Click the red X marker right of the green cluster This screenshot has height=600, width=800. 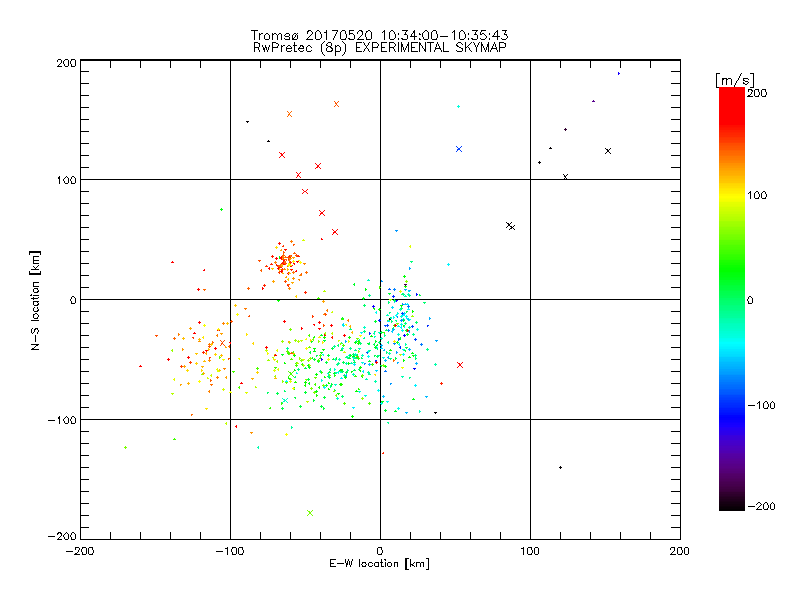pos(460,365)
